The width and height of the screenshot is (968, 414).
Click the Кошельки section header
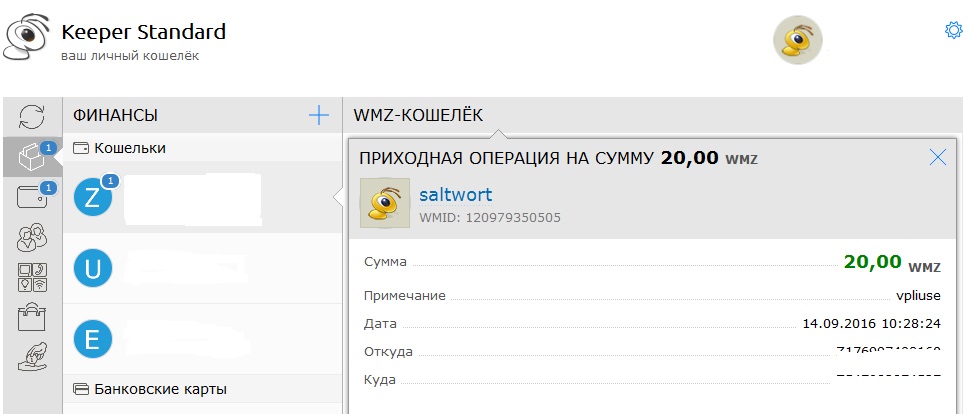tap(202, 148)
